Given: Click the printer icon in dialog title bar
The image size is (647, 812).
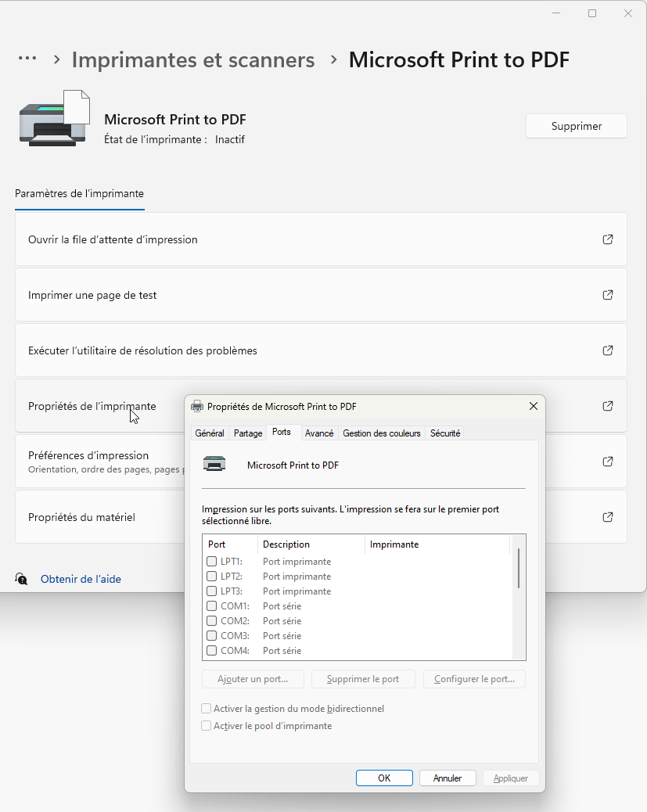Looking at the screenshot, I should click(197, 407).
